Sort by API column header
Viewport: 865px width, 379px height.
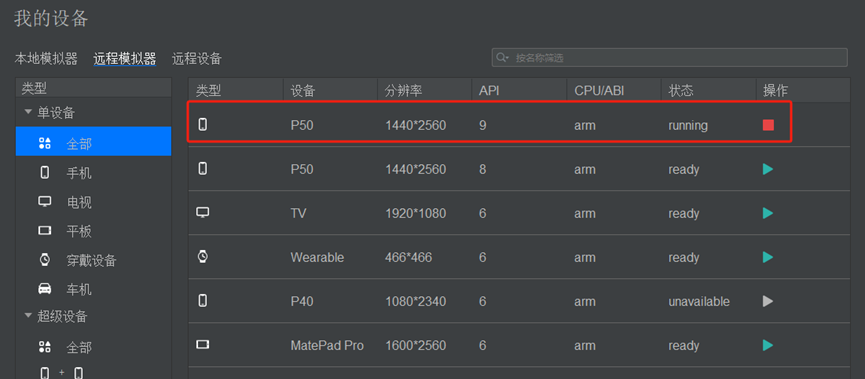pyautogui.click(x=519, y=90)
